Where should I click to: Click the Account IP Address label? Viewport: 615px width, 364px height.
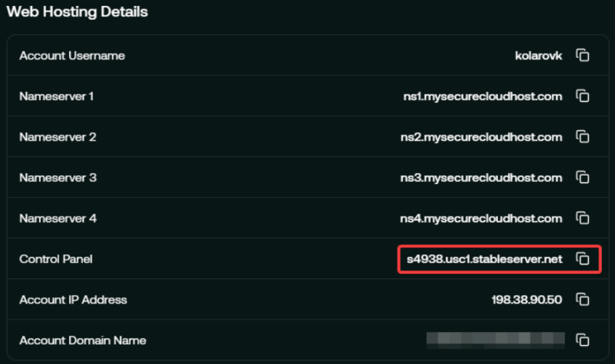click(x=73, y=300)
